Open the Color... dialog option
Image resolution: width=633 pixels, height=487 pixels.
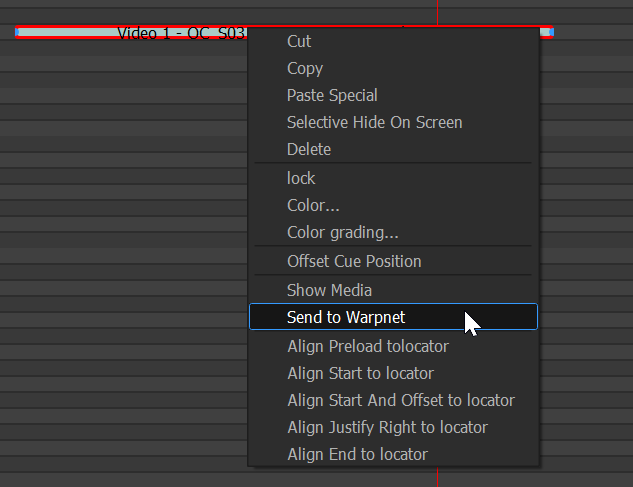tap(313, 205)
